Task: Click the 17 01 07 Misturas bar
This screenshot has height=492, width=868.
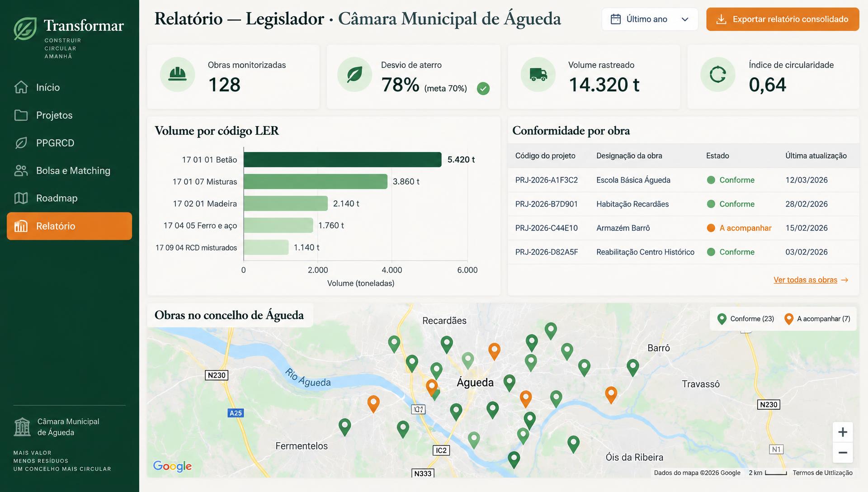Action: point(316,181)
